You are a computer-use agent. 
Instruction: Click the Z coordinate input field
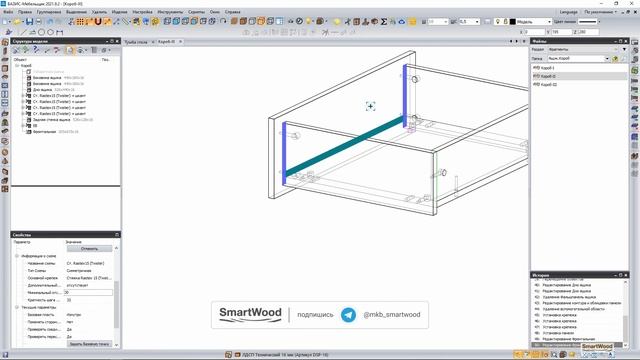[x=589, y=32]
